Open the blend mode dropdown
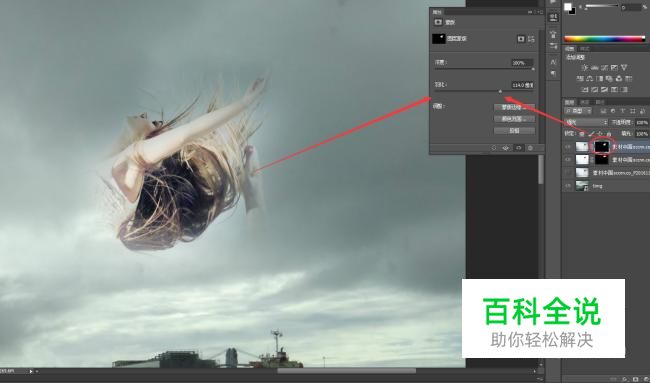 (586, 123)
